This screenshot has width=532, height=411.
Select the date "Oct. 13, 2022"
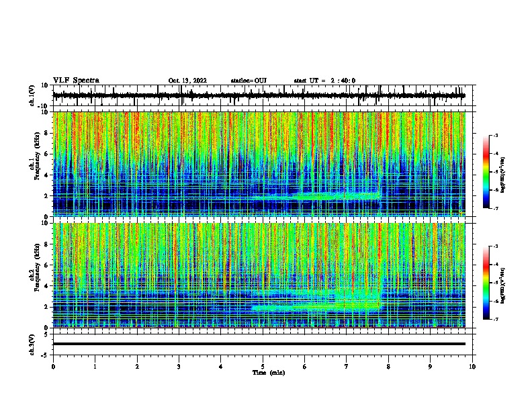187,81
